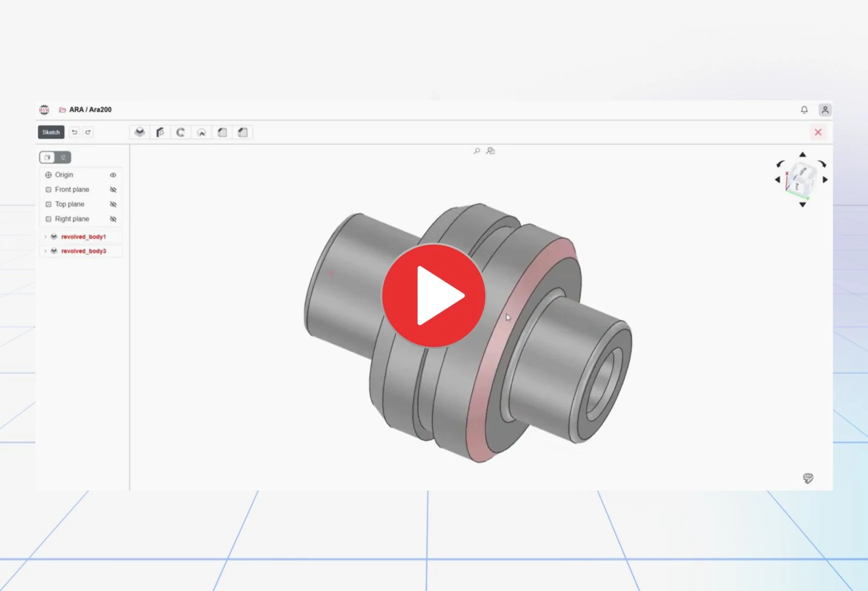
Task: Expand the revolved_body3 node
Action: 46,251
